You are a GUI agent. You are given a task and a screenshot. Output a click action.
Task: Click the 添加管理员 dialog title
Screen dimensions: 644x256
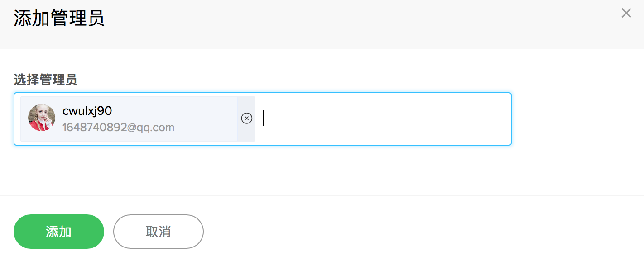coord(59,19)
